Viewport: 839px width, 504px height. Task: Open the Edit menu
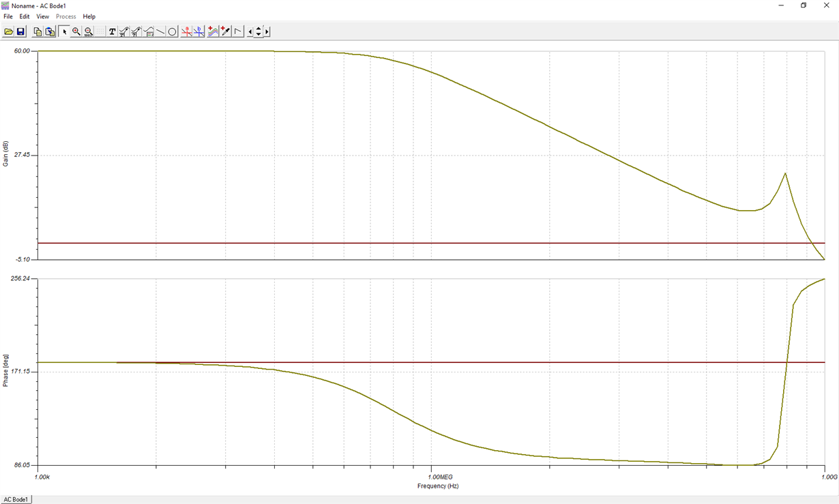tap(25, 16)
